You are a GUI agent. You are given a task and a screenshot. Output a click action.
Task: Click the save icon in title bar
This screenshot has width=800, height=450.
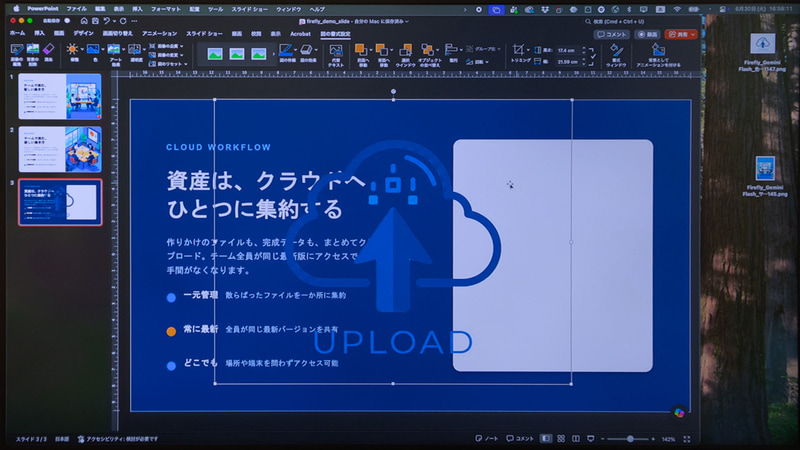click(x=95, y=21)
